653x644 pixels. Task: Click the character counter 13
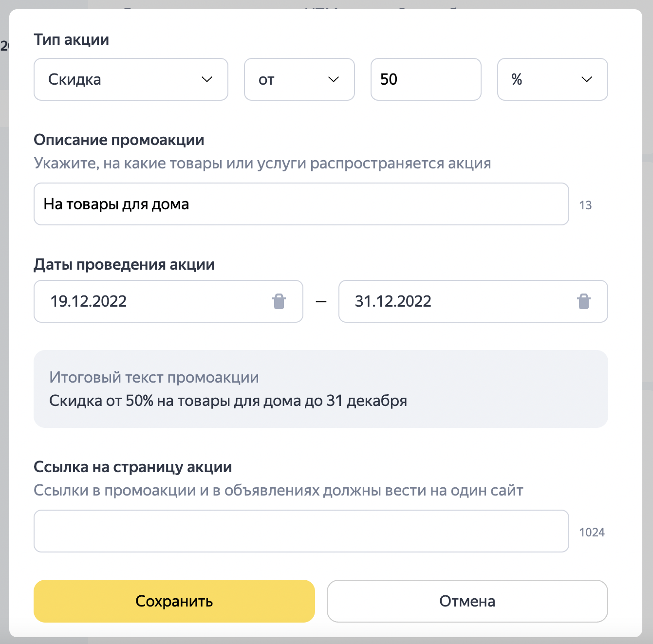tap(585, 205)
